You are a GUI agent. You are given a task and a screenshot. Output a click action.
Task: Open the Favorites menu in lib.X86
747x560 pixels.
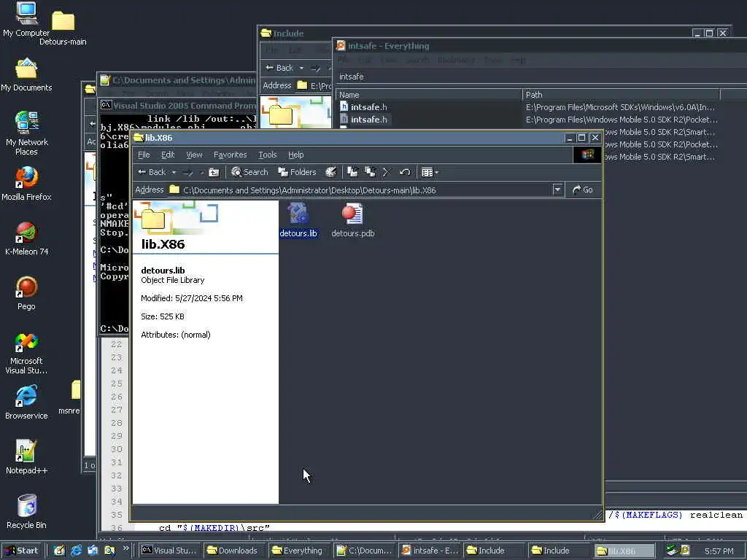tap(230, 155)
